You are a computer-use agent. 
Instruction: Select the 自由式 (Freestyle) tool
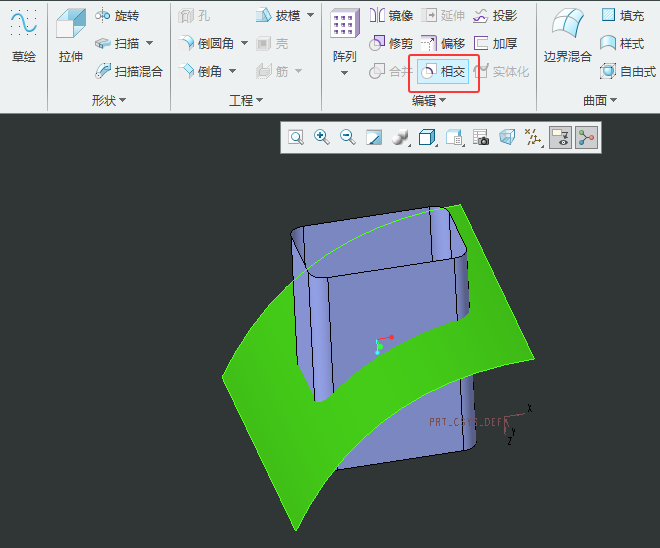pyautogui.click(x=628, y=71)
